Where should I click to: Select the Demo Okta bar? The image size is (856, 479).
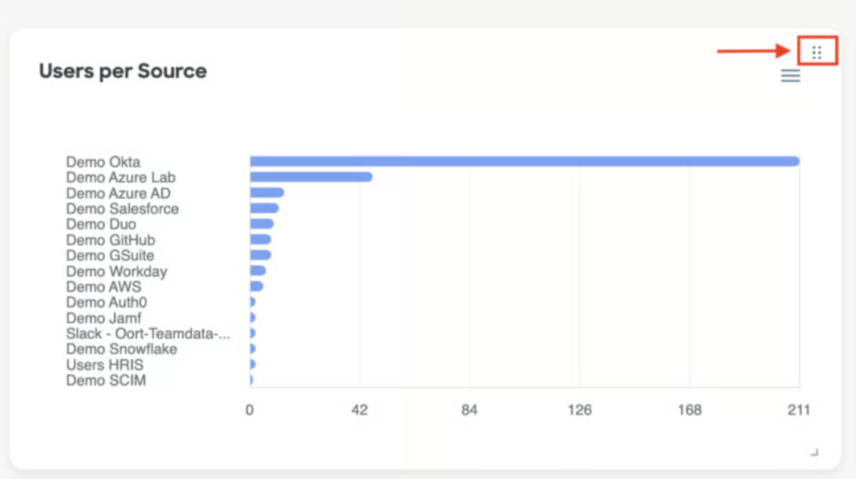click(524, 161)
